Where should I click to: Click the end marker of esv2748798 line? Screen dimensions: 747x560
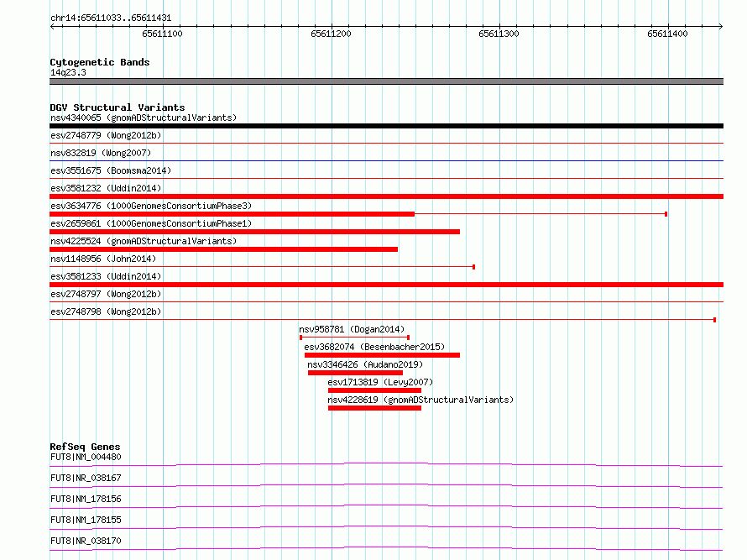pos(714,320)
